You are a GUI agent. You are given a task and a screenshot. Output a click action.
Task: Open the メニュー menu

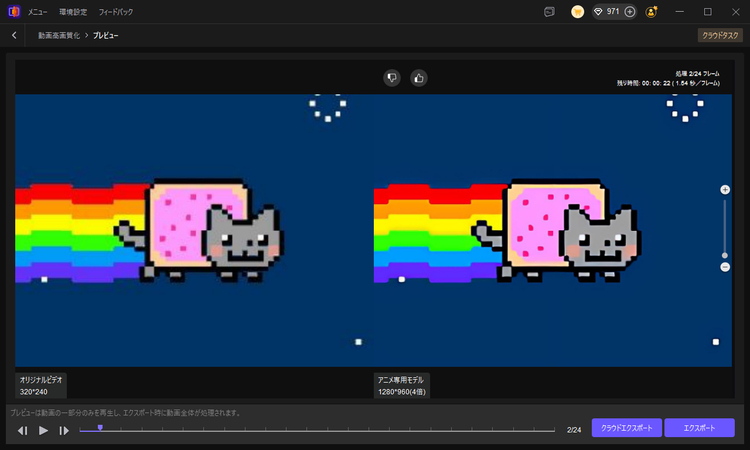click(x=38, y=12)
